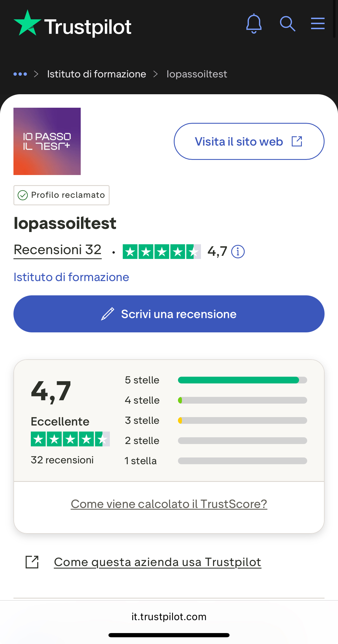The width and height of the screenshot is (338, 644).
Task: Expand the breadcrumb ellipsis dots
Action: click(x=20, y=74)
